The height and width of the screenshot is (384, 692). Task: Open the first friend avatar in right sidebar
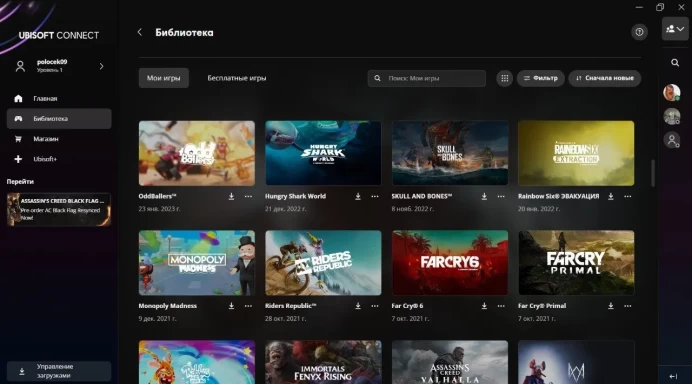tap(672, 92)
